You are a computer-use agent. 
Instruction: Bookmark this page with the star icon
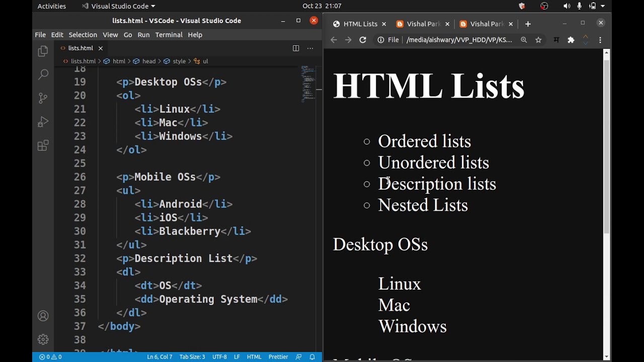pyautogui.click(x=538, y=40)
